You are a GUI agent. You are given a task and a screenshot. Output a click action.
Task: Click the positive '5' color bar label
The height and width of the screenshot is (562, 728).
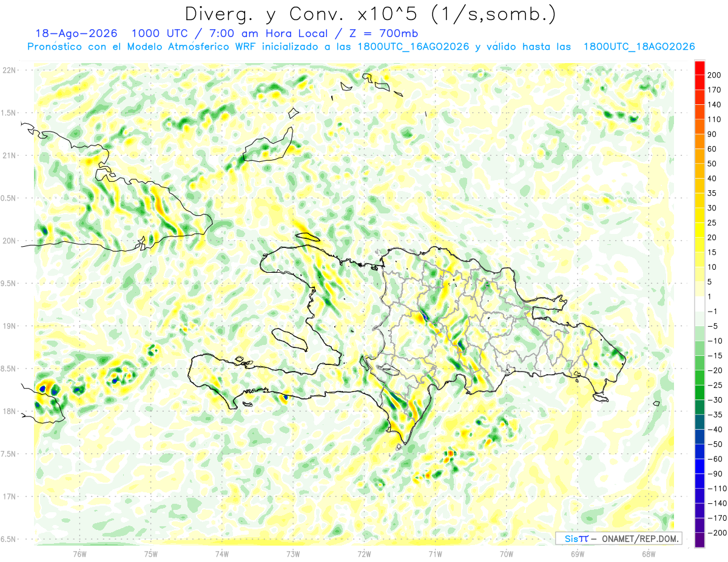tap(710, 282)
